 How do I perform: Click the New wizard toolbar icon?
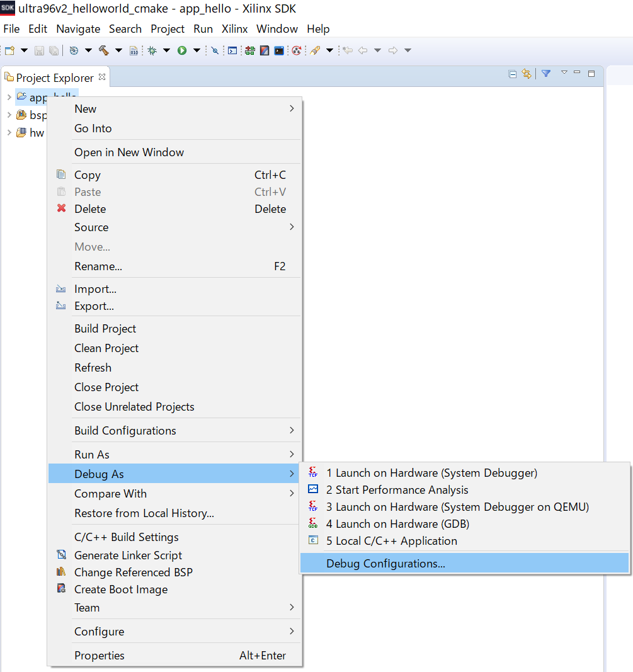point(10,50)
